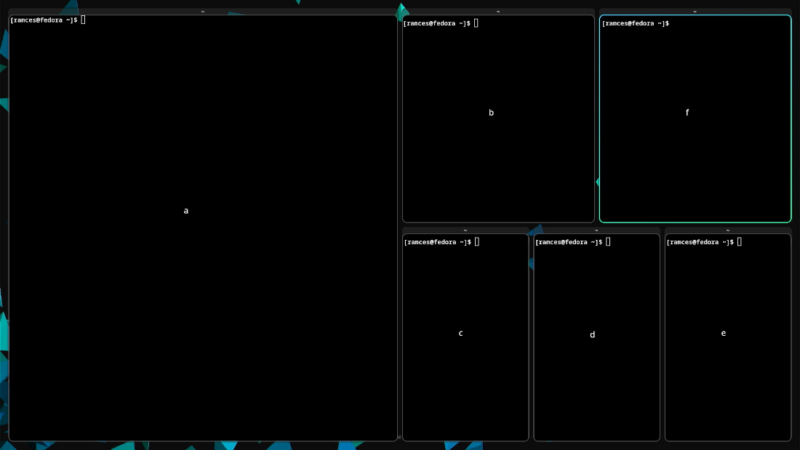800x450 pixels.
Task: Focus the terminal pane marked d
Action: (x=596, y=337)
